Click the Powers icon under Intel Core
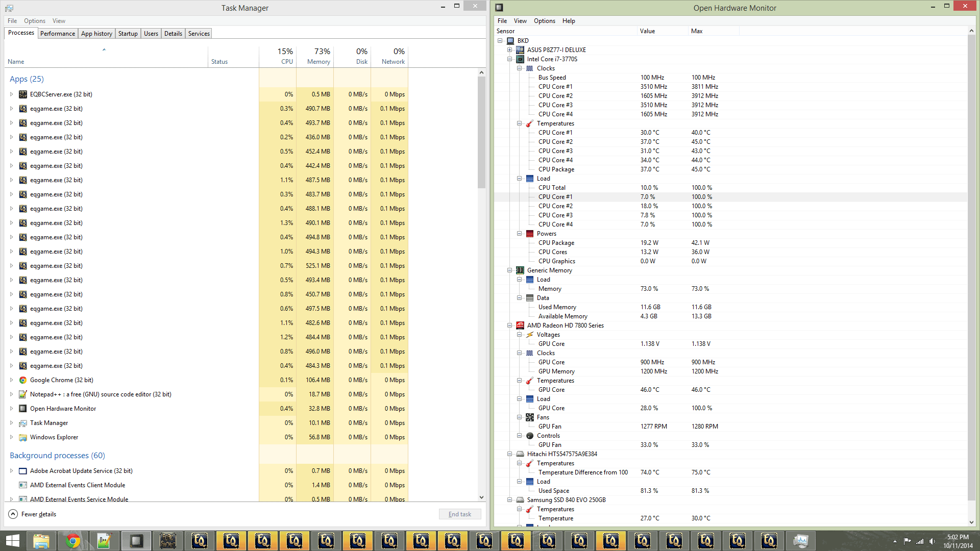This screenshot has width=980, height=551. 530,234
